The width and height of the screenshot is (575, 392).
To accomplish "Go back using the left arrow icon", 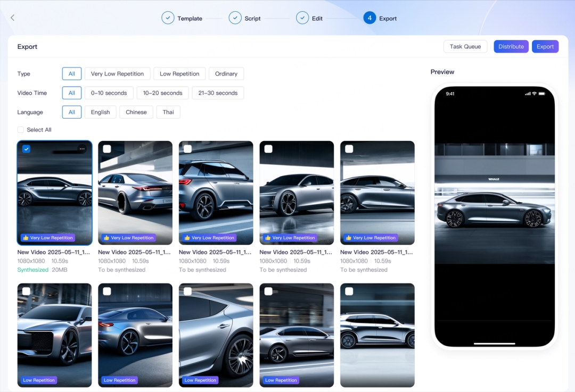I will tap(12, 18).
